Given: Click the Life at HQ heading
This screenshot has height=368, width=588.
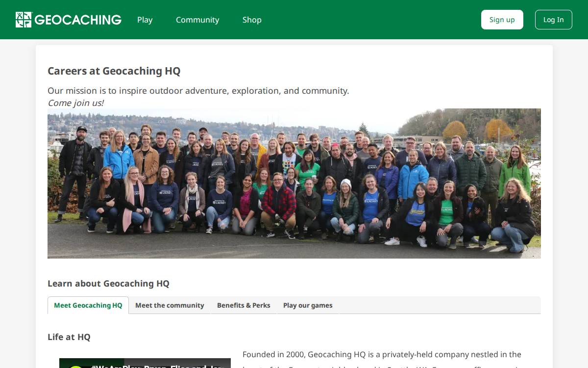Looking at the screenshot, I should 69,337.
